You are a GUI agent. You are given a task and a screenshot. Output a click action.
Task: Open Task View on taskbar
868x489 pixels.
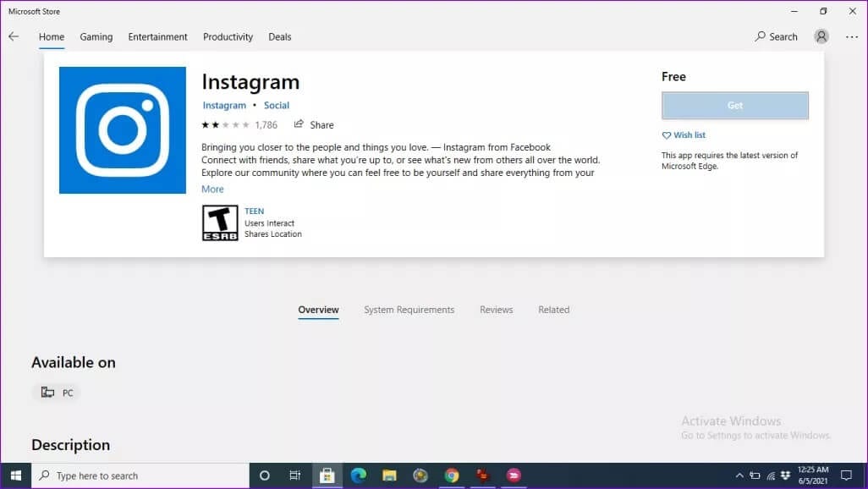click(x=295, y=475)
